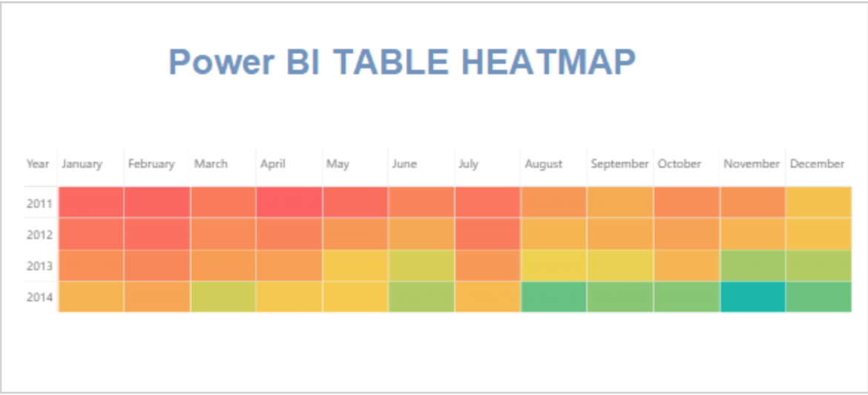Select the May 2013 yellow cell

pyautogui.click(x=355, y=266)
